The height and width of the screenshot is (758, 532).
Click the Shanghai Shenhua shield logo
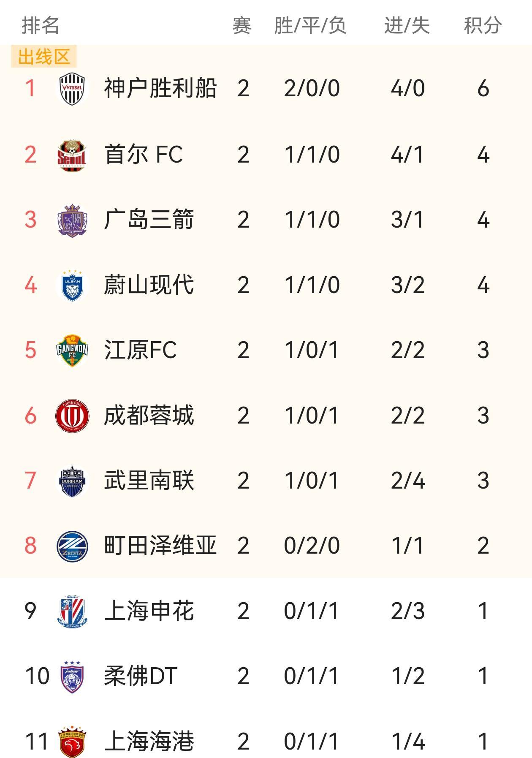point(72,611)
